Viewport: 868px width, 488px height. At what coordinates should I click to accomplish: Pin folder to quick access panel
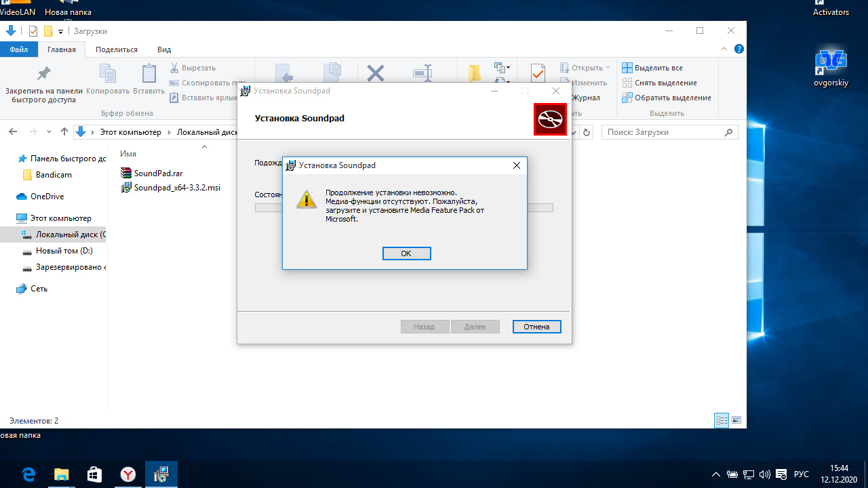click(x=44, y=84)
